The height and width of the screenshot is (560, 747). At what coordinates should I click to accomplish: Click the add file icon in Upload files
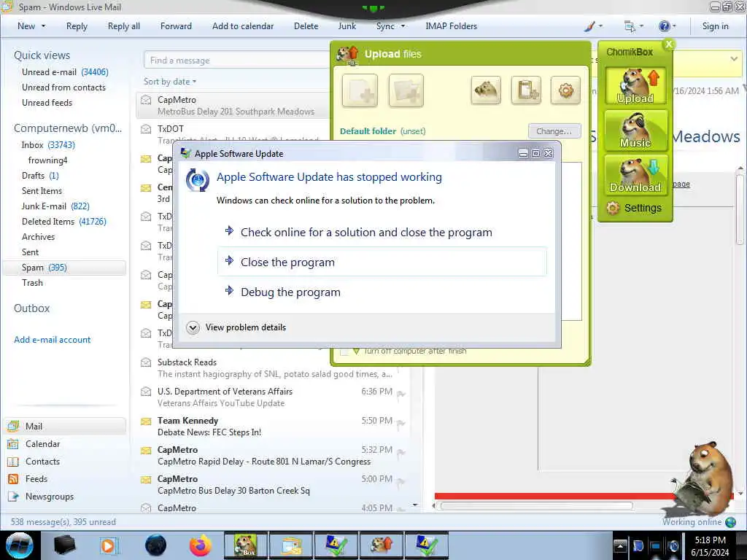pyautogui.click(x=360, y=90)
